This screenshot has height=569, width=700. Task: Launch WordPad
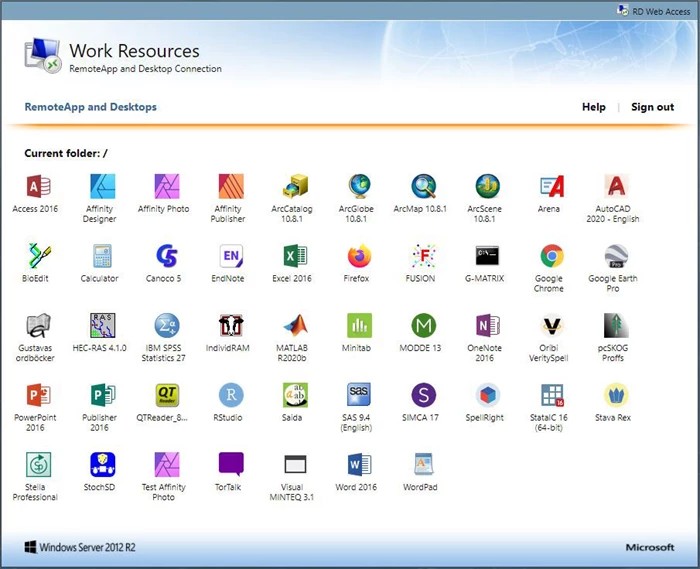coord(423,465)
